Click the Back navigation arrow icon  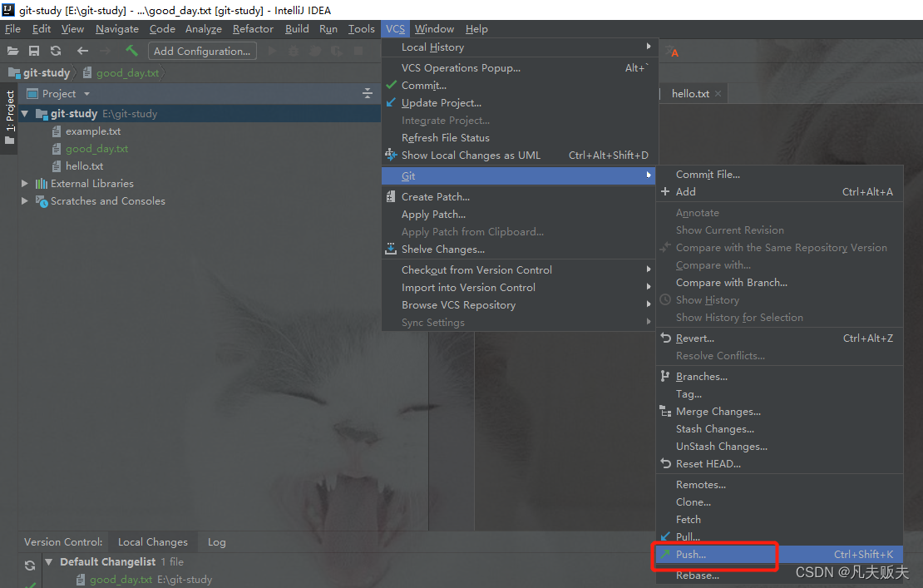point(82,52)
